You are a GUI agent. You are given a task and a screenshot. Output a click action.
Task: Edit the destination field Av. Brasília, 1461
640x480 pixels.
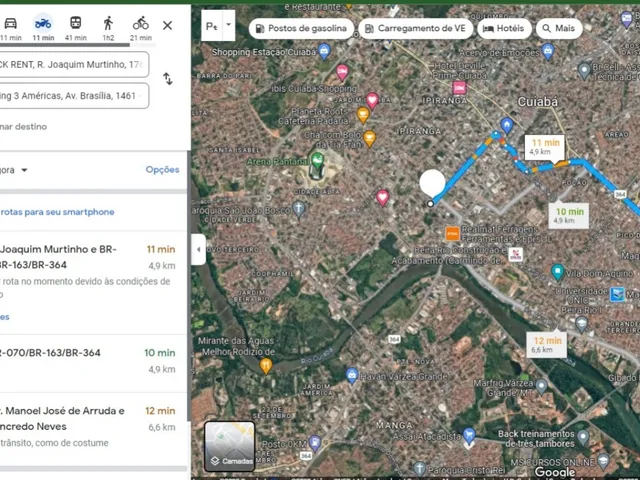73,96
